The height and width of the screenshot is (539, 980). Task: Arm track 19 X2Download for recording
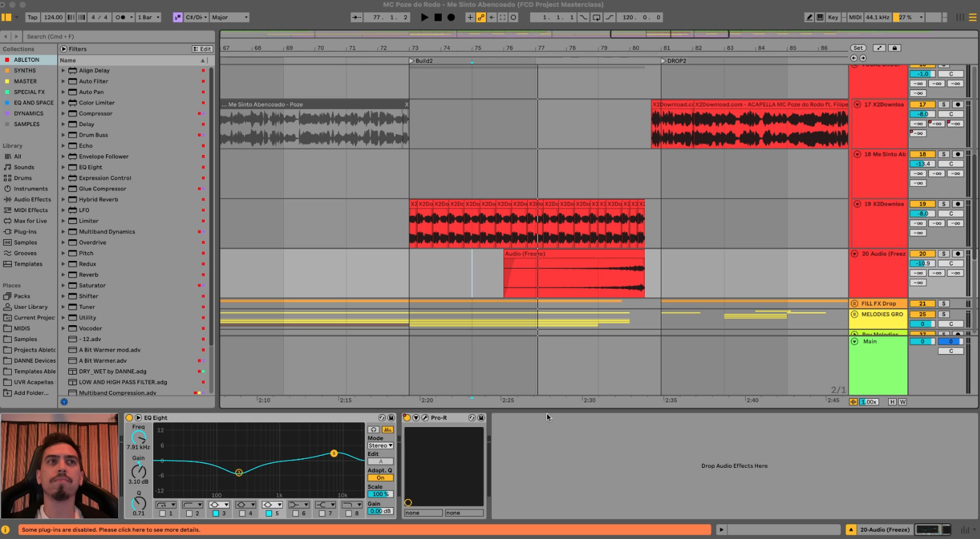pos(958,204)
